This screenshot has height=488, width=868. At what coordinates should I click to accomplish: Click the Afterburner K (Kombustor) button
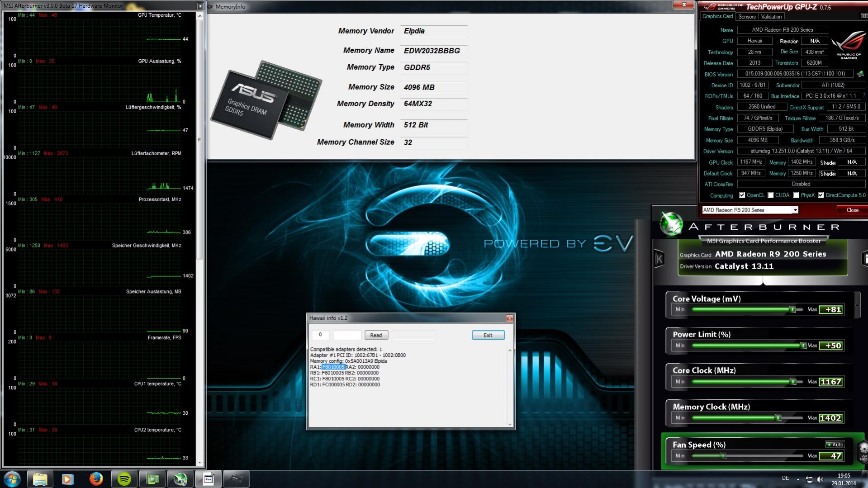click(659, 259)
